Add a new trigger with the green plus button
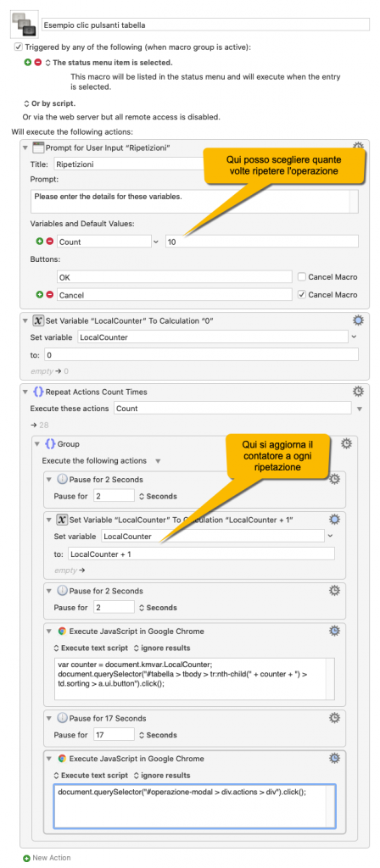The image size is (380, 868). (28, 63)
